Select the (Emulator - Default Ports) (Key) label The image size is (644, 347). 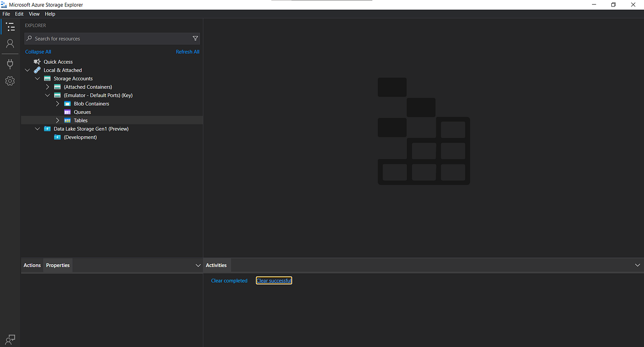coord(98,95)
